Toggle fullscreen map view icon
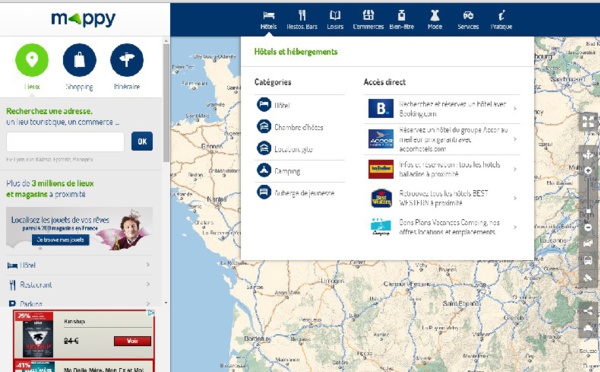 click(x=588, y=122)
